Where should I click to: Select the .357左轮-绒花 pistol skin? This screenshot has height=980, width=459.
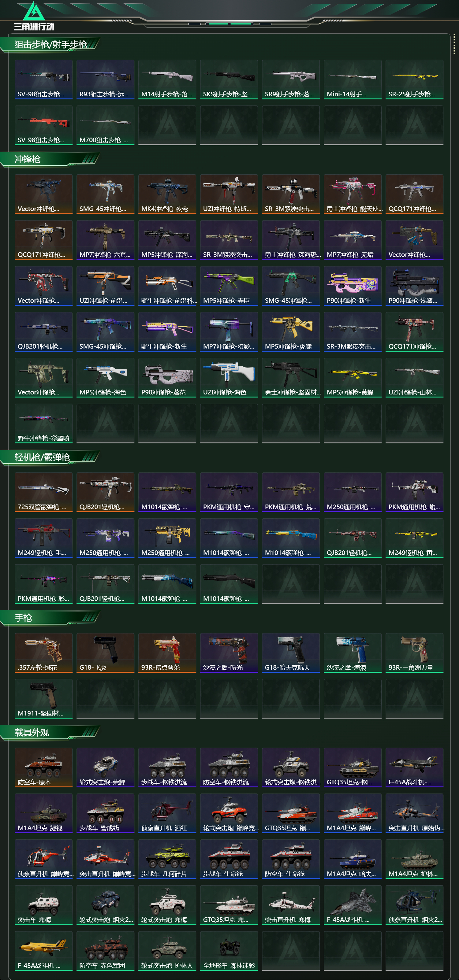click(x=43, y=653)
